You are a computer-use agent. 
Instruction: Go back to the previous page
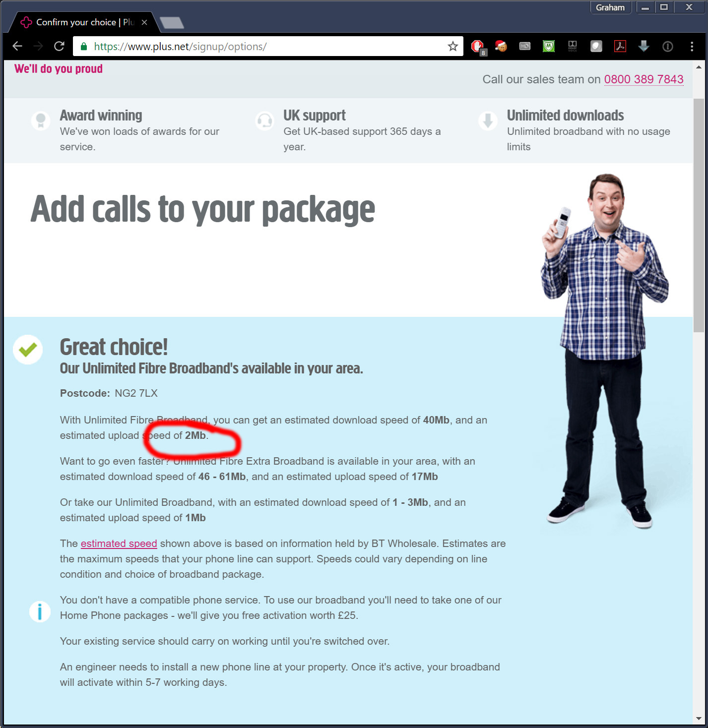click(x=17, y=46)
